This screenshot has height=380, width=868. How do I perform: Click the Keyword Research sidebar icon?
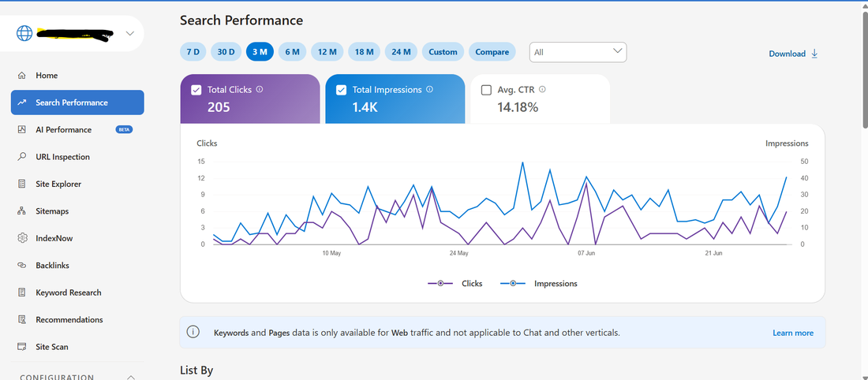click(22, 292)
